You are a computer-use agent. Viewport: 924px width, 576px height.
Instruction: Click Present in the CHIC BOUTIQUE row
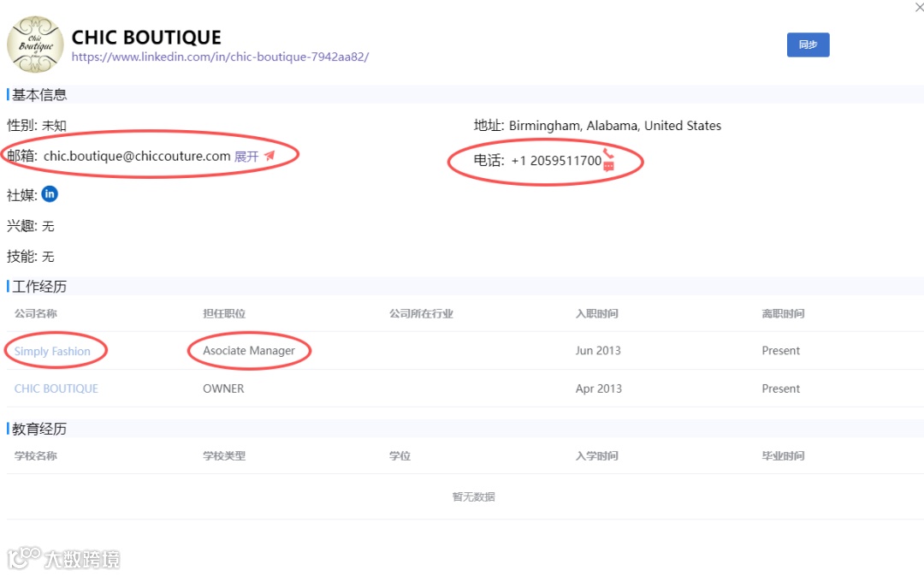click(x=780, y=389)
